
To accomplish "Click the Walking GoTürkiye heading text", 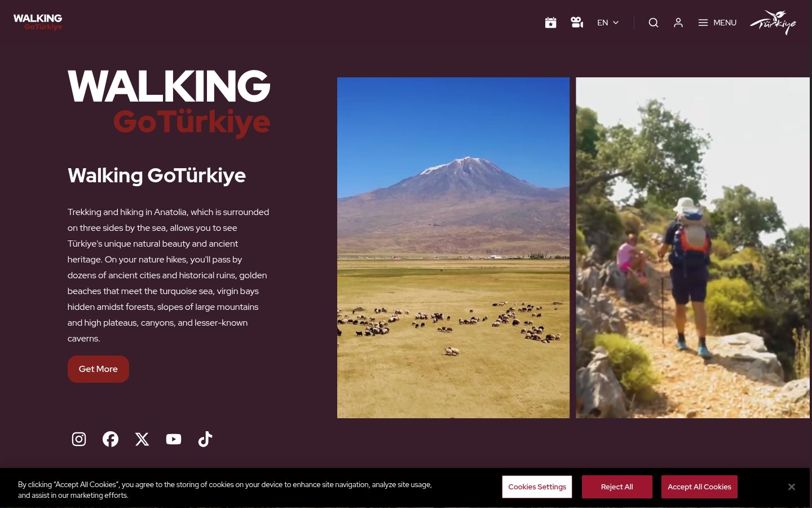I will coord(157,176).
